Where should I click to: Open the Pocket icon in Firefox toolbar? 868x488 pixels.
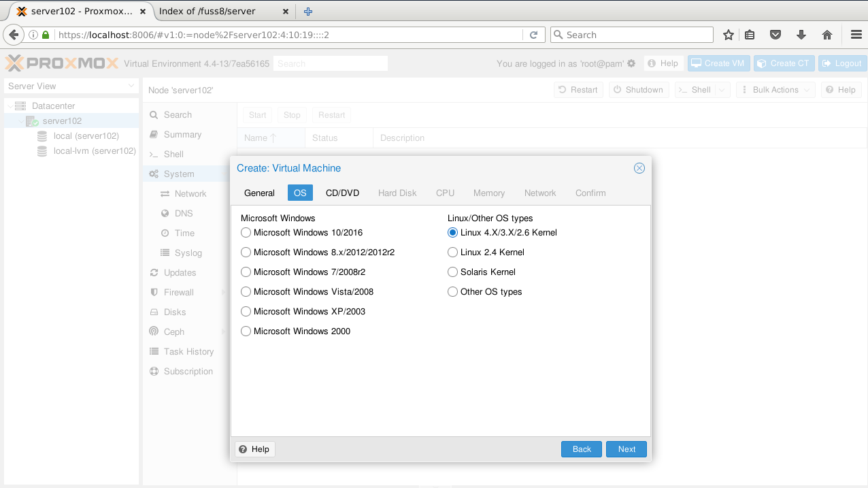[775, 35]
